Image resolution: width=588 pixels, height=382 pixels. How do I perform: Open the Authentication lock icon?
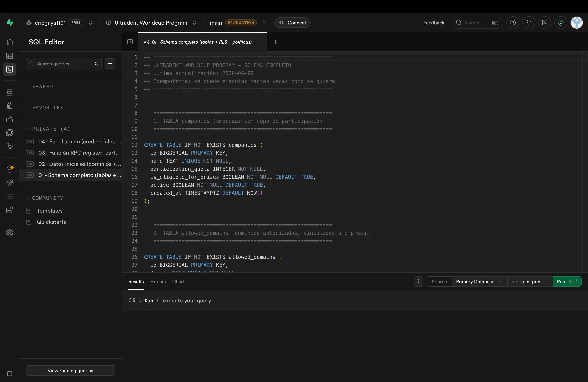10,106
